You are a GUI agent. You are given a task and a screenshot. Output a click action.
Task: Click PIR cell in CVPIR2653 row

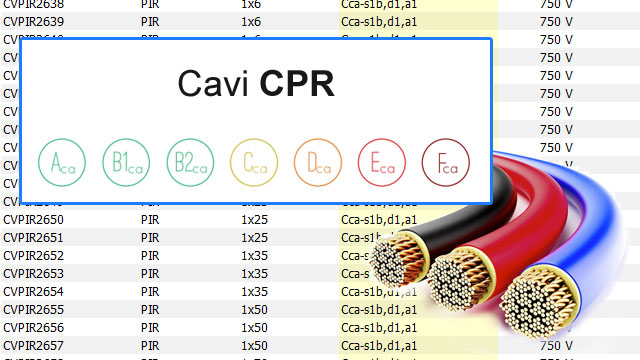pos(150,273)
